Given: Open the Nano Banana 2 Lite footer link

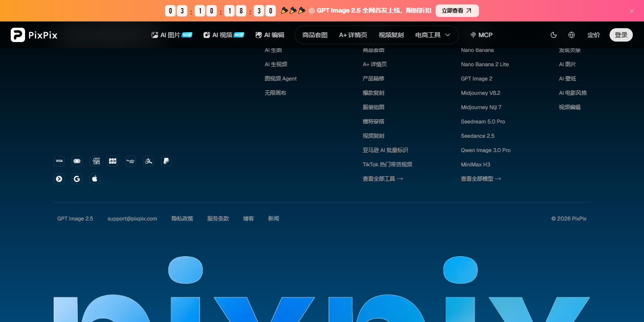Looking at the screenshot, I should click(485, 64).
